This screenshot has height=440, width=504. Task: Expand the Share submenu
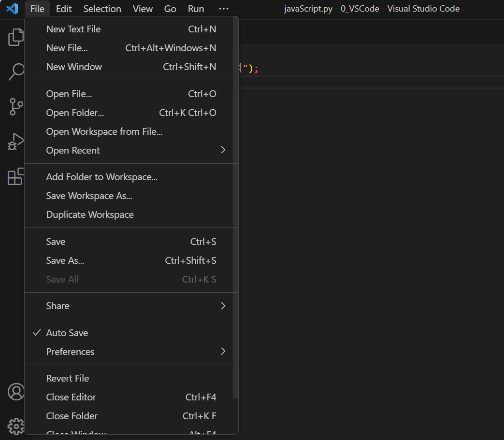click(x=131, y=306)
